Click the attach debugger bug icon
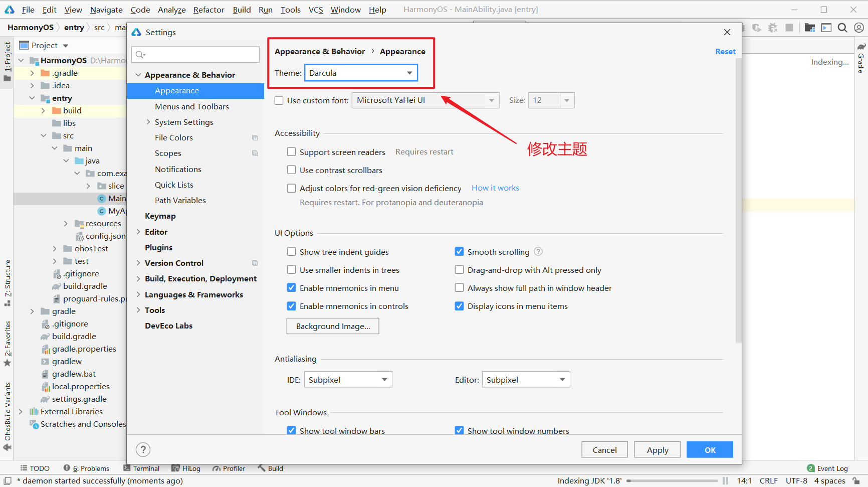 773,28
